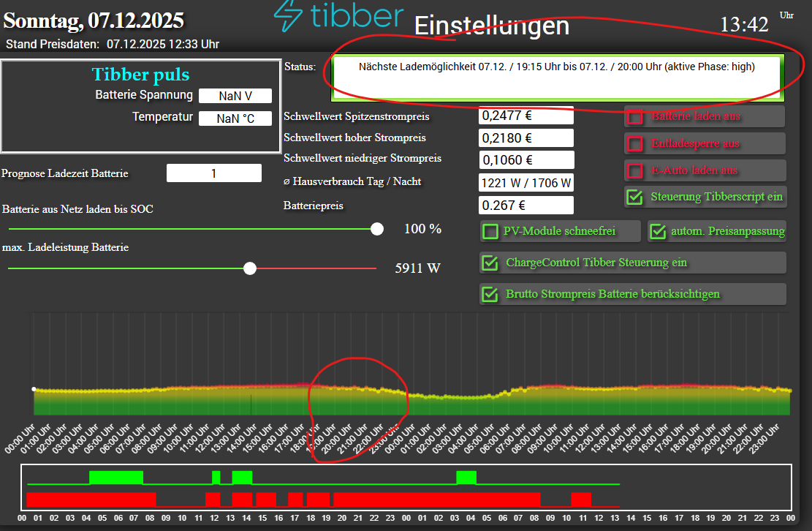
Task: Enable PV-Module schneefrei checkbox
Action: (490, 231)
